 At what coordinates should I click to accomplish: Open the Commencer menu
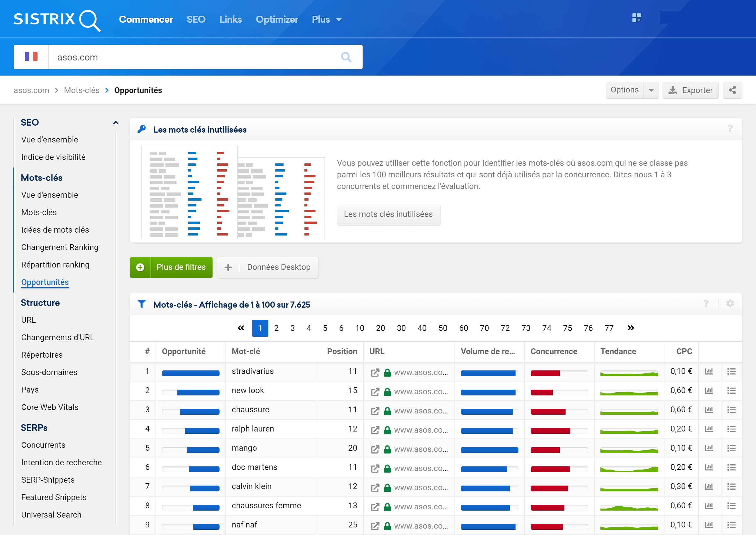tap(146, 19)
